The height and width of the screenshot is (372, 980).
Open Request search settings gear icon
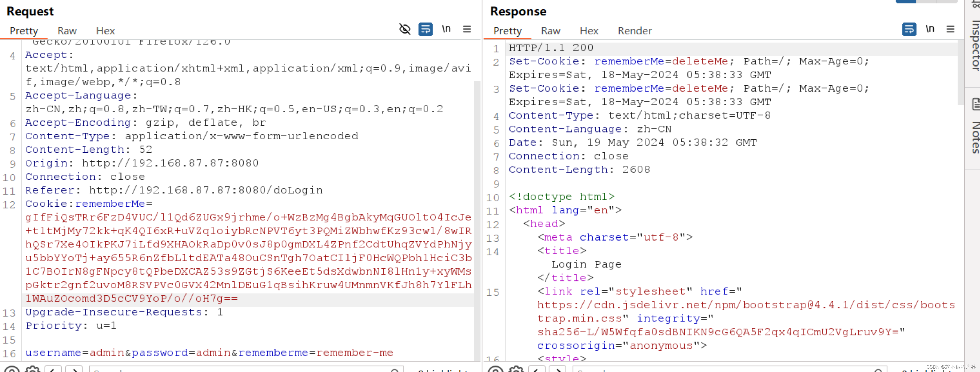[33, 369]
